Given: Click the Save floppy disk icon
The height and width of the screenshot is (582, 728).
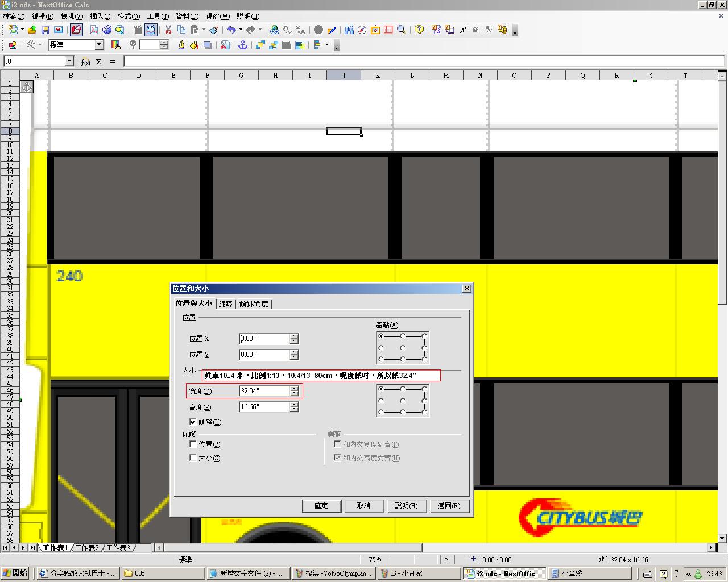Looking at the screenshot, I should (x=45, y=30).
